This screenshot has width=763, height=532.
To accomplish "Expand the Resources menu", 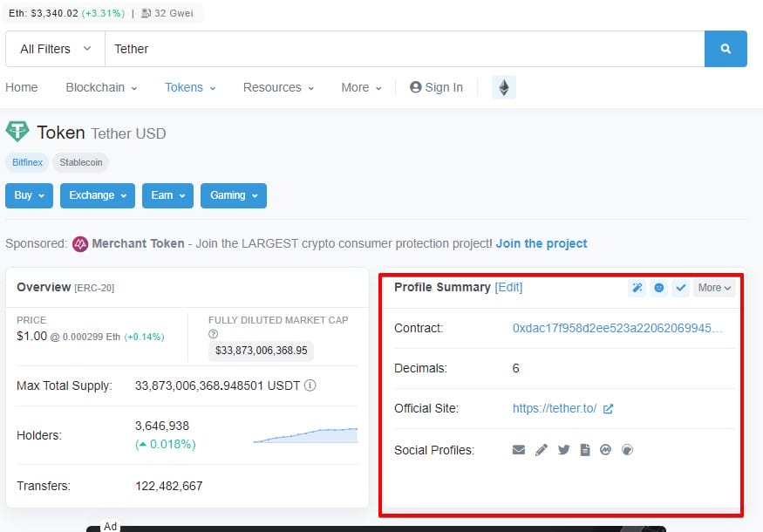I will (278, 87).
